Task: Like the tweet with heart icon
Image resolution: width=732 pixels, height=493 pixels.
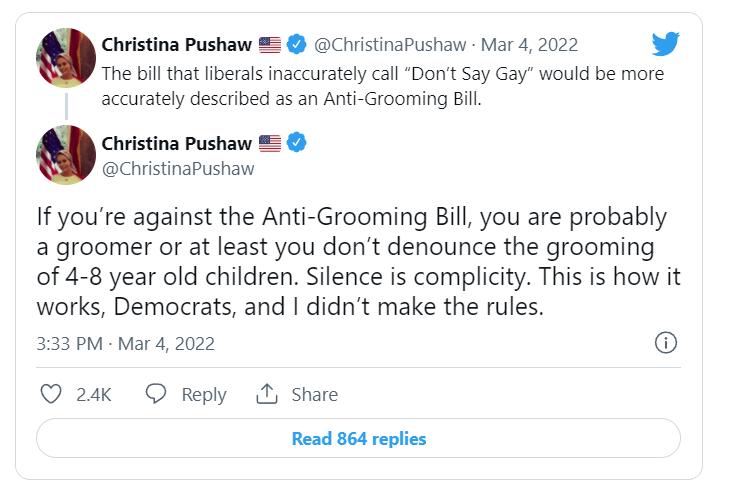Action: coord(51,394)
